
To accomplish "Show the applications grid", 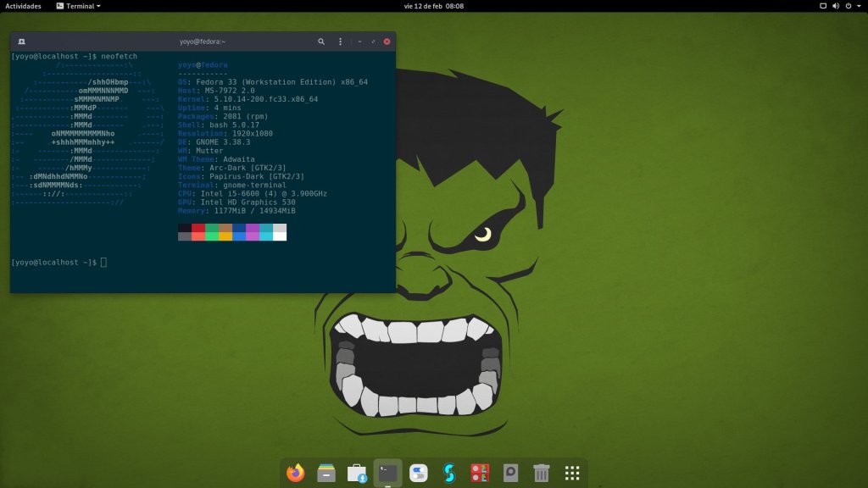I will (572, 473).
